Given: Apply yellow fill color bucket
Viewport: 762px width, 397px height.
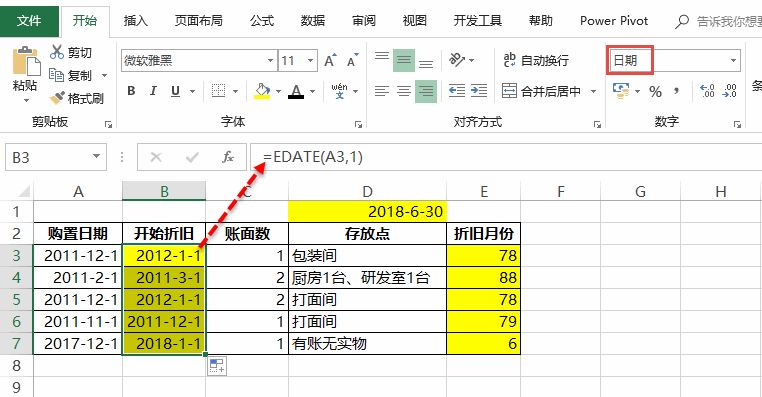Looking at the screenshot, I should pos(262,91).
